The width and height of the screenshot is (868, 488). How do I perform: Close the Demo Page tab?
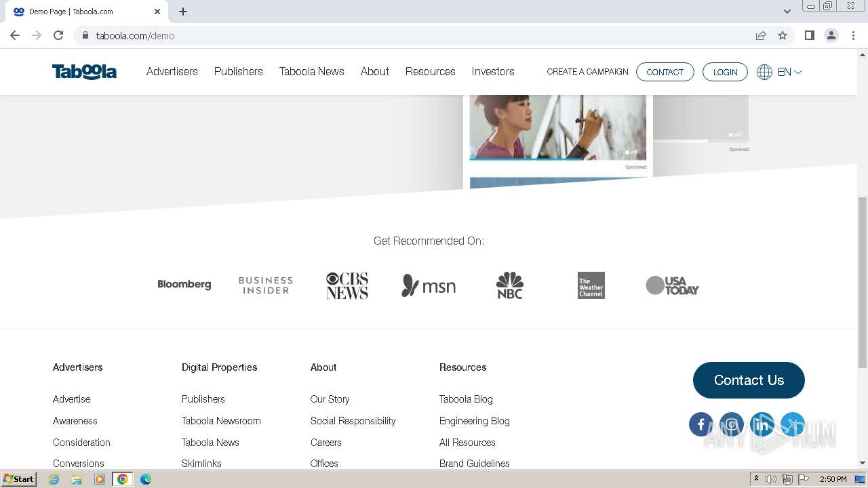[x=157, y=12]
